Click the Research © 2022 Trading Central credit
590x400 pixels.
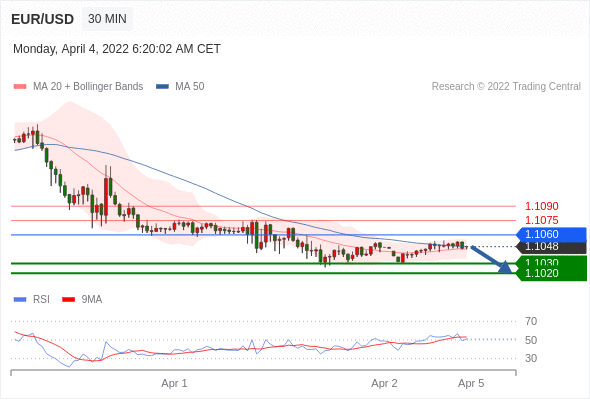point(506,87)
